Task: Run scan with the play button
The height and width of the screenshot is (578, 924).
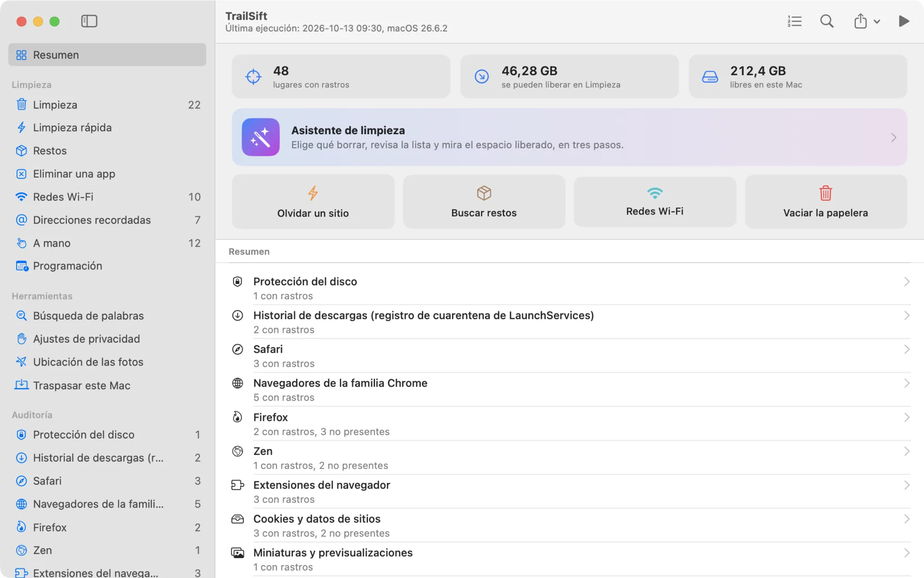Action: [904, 21]
